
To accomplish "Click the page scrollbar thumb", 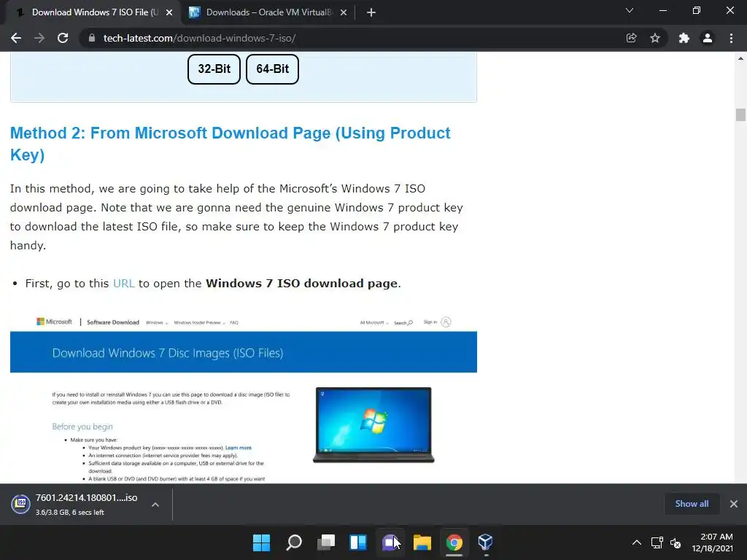I will [740, 114].
